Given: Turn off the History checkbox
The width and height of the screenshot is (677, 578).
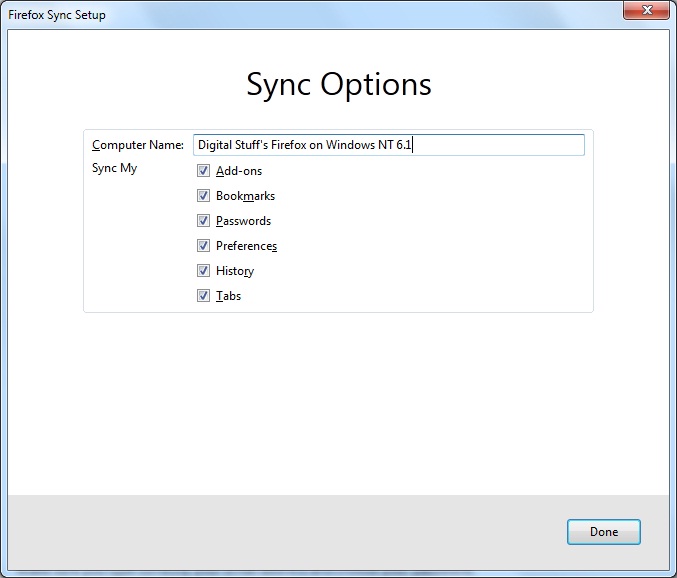Looking at the screenshot, I should 203,271.
